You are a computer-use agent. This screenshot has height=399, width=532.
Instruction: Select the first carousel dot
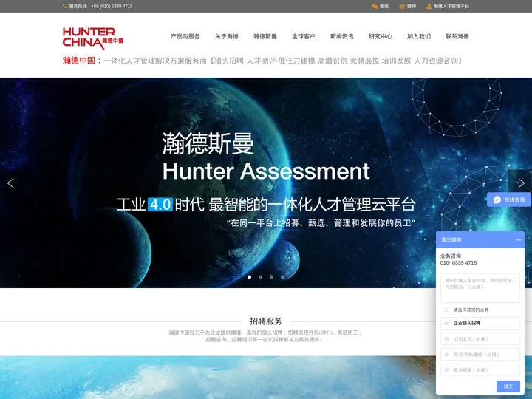coord(250,277)
